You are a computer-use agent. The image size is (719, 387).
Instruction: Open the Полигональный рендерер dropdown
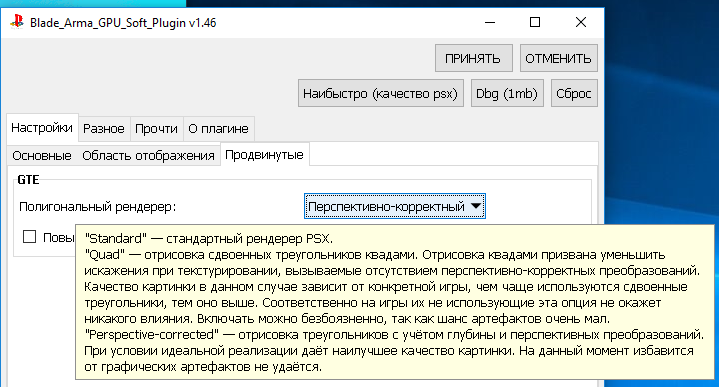394,206
